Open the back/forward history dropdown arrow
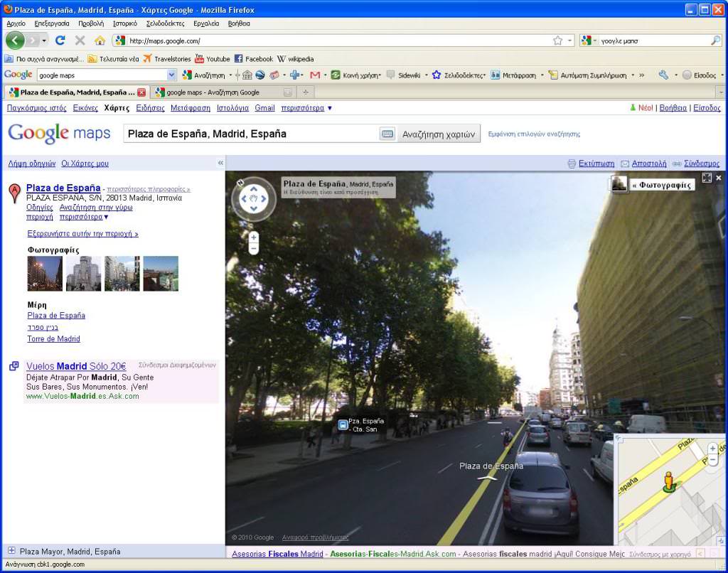Image resolution: width=728 pixels, height=573 pixels. click(x=44, y=41)
